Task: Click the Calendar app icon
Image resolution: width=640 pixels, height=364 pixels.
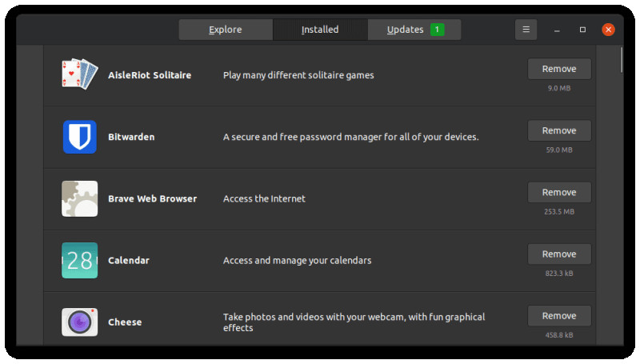Action: tap(79, 260)
